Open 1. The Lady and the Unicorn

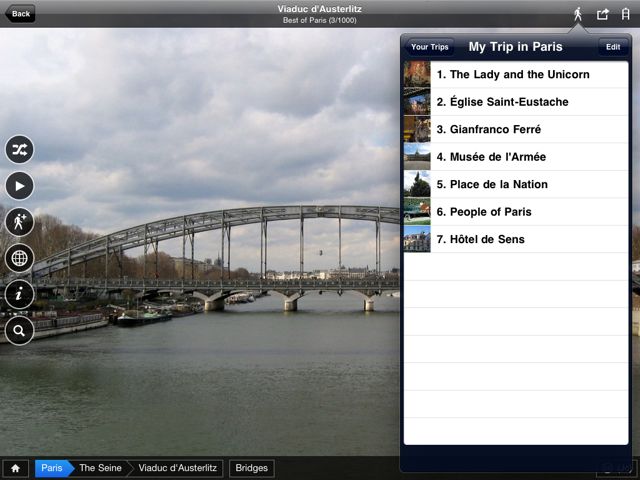516,74
